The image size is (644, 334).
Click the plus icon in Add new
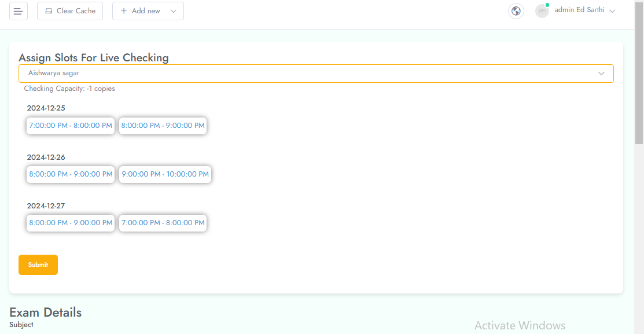tap(124, 11)
